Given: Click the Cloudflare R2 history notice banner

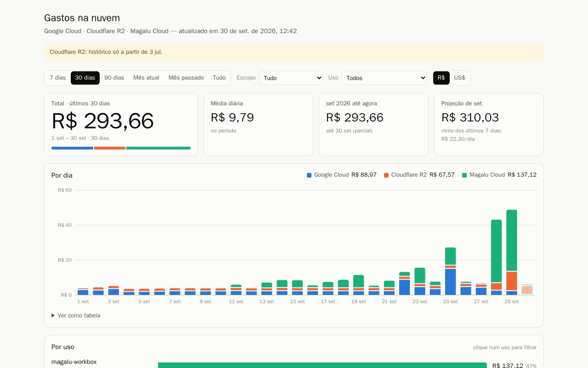Looking at the screenshot, I should (294, 52).
